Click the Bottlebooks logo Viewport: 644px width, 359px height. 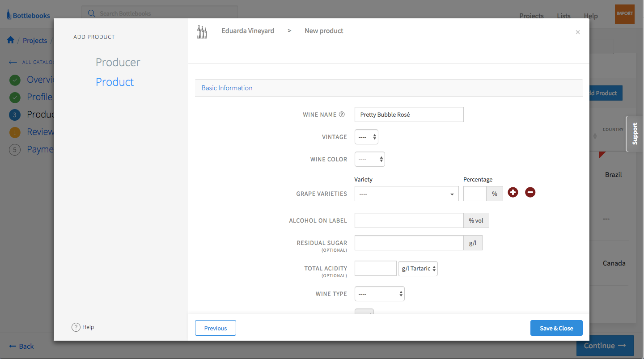click(x=28, y=15)
